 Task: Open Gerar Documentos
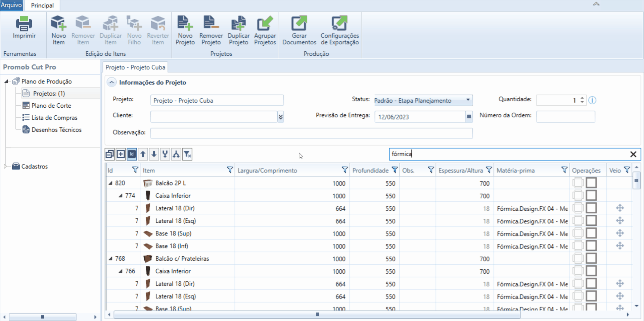(x=299, y=30)
